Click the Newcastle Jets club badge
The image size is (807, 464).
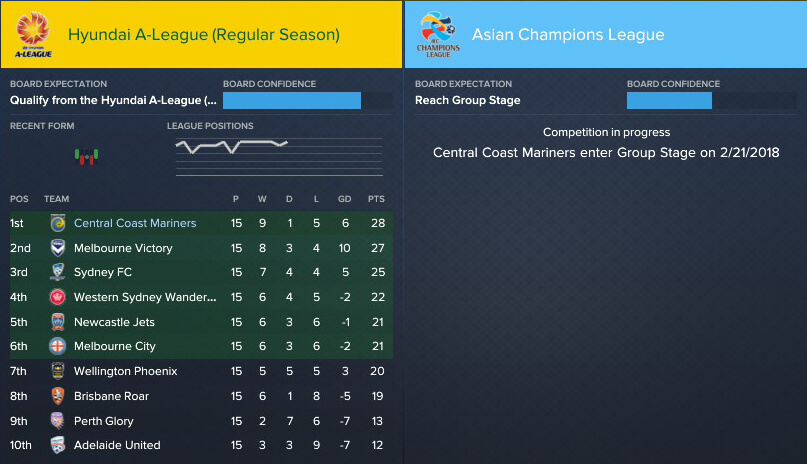coord(58,322)
